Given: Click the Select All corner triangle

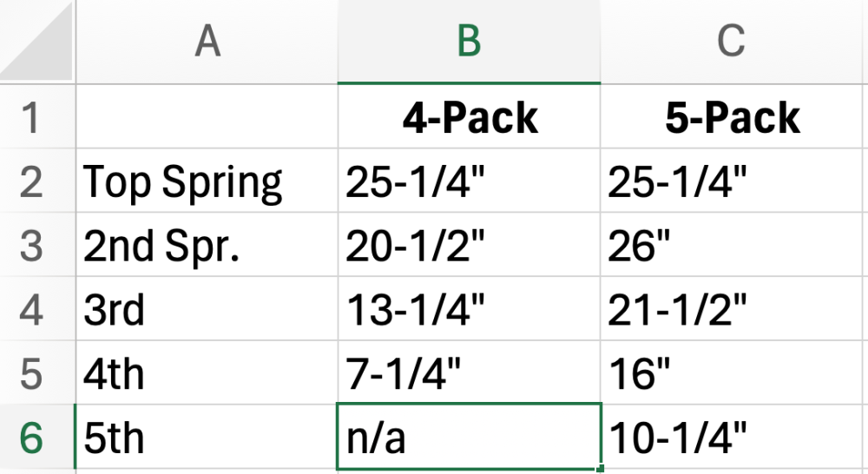Looking at the screenshot, I should pos(38,42).
